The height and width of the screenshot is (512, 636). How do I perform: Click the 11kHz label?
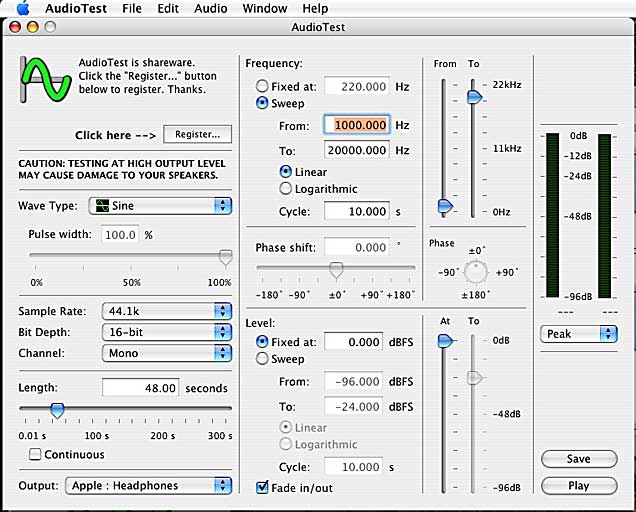point(507,148)
